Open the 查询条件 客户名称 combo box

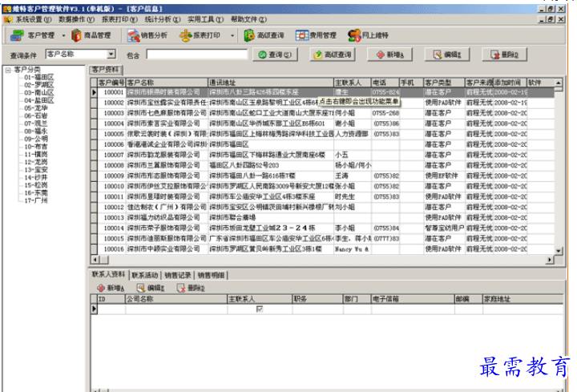(80, 54)
